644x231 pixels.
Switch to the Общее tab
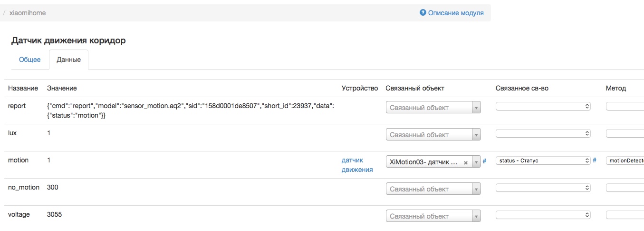pos(30,60)
